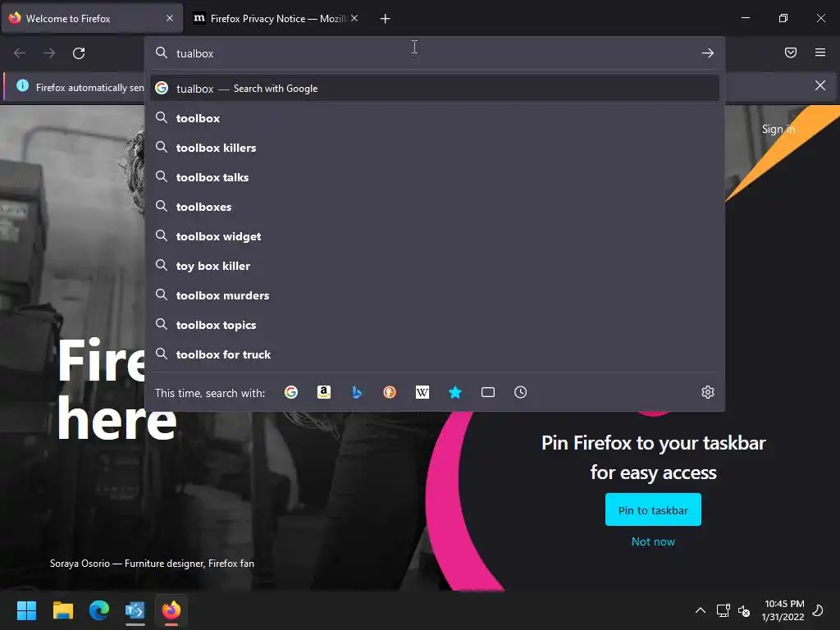Click into the address bar text field
840x630 pixels.
(x=434, y=53)
